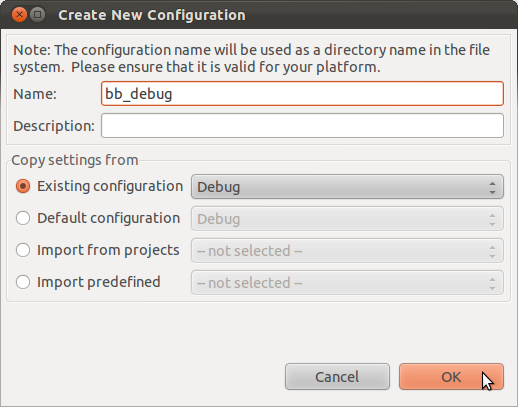518x407 pixels.
Task: Open the Import from projects 'not selected' dropdown
Action: coord(347,251)
